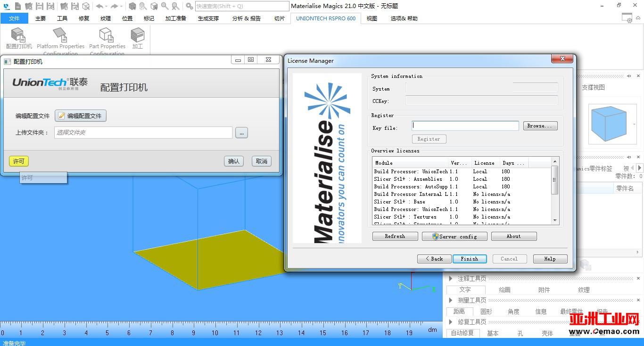The width and height of the screenshot is (644, 346).
Task: Open the undo history dropdown arrow
Action: 106,7
